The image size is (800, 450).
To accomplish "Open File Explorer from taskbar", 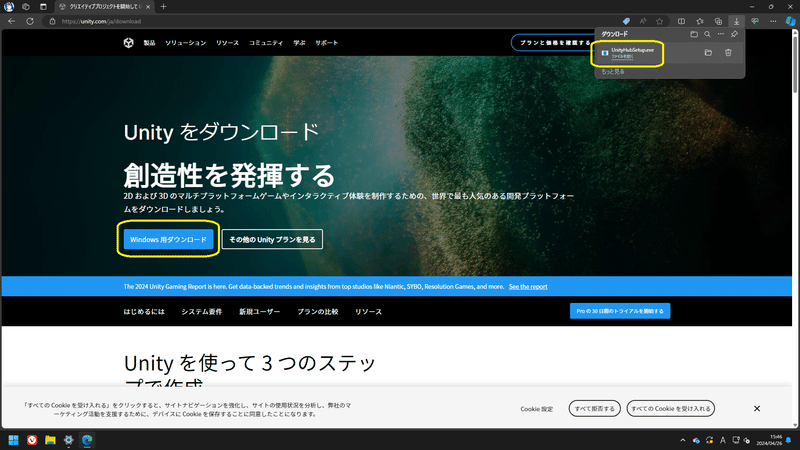I will point(50,440).
